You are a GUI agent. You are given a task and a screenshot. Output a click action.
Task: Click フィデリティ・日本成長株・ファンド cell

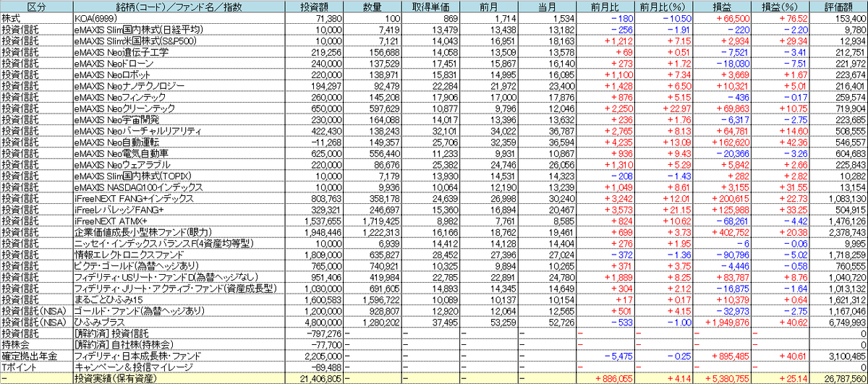click(138, 357)
